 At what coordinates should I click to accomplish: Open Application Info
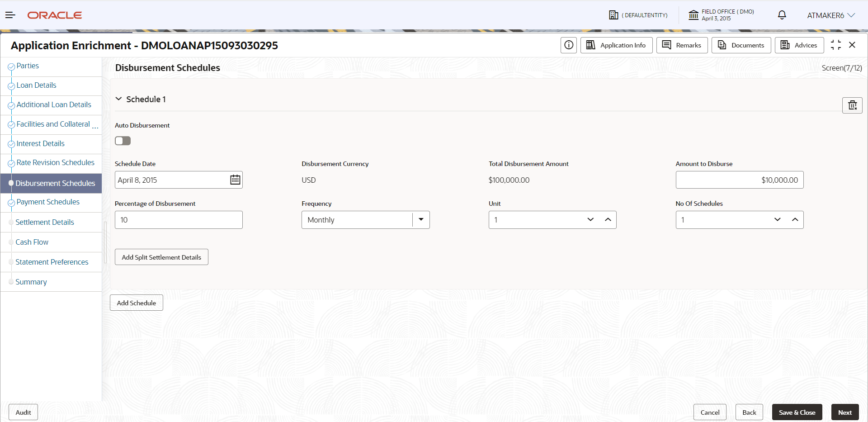point(616,45)
